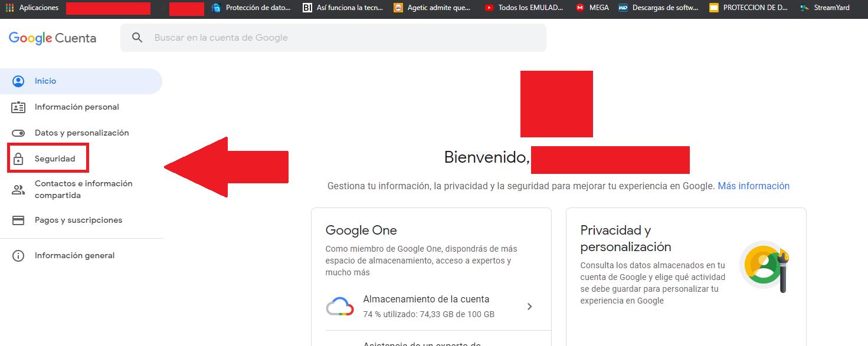The height and width of the screenshot is (346, 868).
Task: Open the MEGA bookmark
Action: point(592,8)
